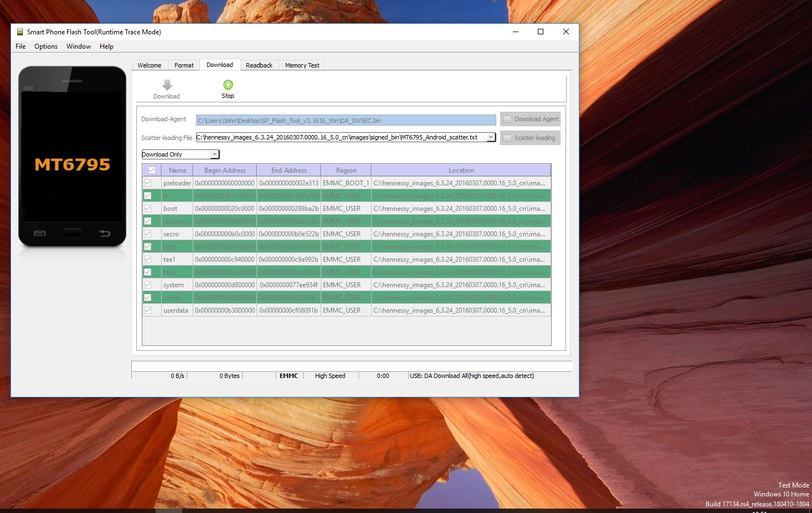812x513 pixels.
Task: Open the Options menu
Action: (x=46, y=46)
